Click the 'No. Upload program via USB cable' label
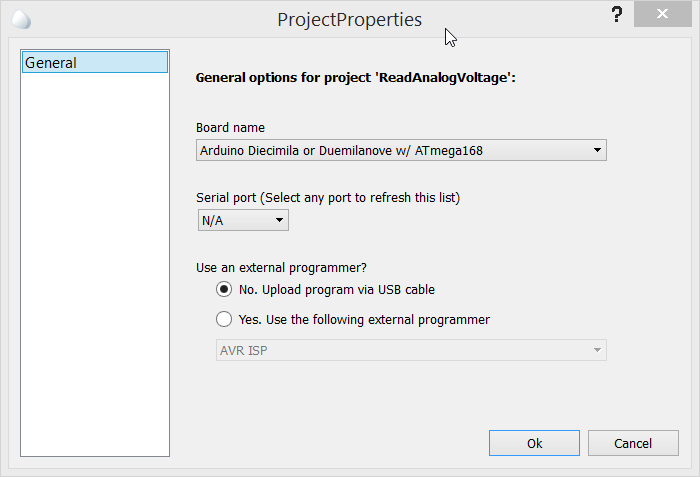700x477 pixels. 337,289
